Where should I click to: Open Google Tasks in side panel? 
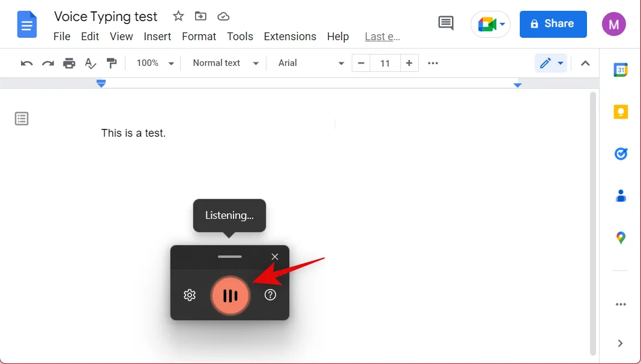tap(621, 154)
